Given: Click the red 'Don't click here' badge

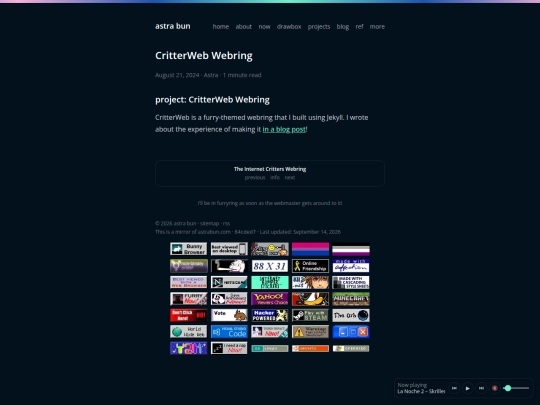Looking at the screenshot, I should 188,315.
